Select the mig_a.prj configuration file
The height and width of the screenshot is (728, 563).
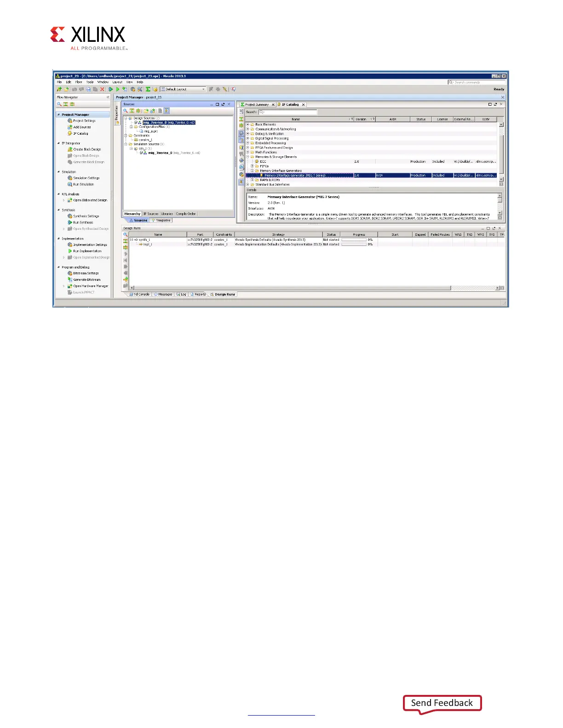(149, 131)
